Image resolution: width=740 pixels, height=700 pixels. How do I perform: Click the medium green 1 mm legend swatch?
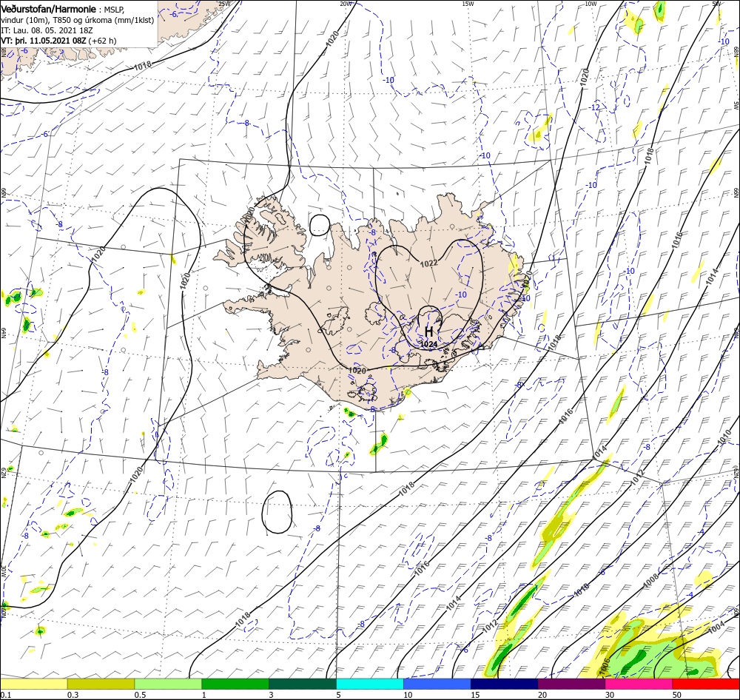pos(235,684)
